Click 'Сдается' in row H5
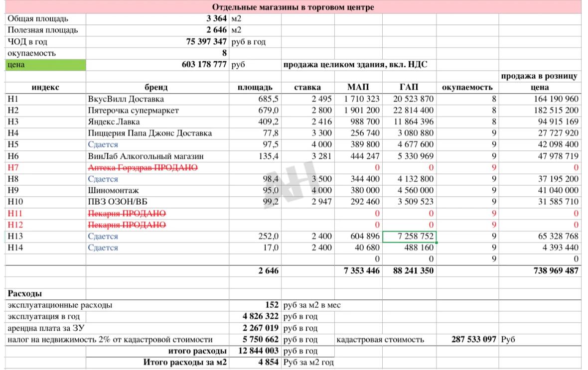The image size is (588, 370). [103, 144]
